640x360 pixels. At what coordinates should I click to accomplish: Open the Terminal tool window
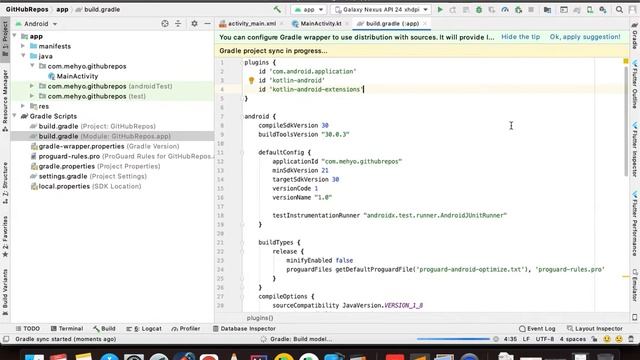pos(67,329)
